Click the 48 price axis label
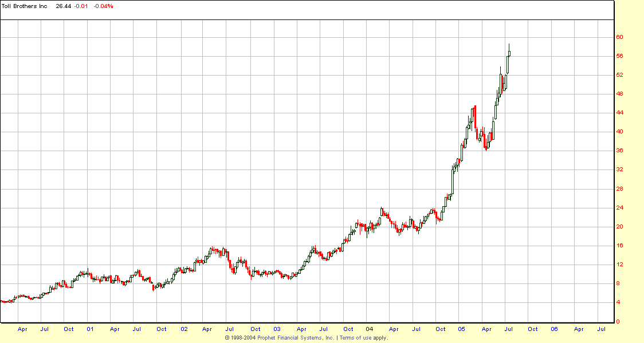Screen dimensions: 644x343 click(x=619, y=94)
